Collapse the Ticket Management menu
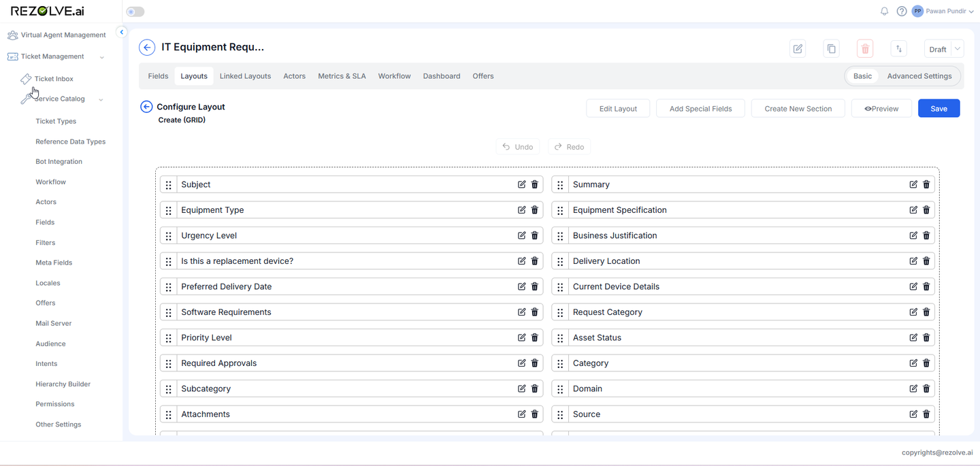Viewport: 980px width, 466px height. click(x=102, y=57)
